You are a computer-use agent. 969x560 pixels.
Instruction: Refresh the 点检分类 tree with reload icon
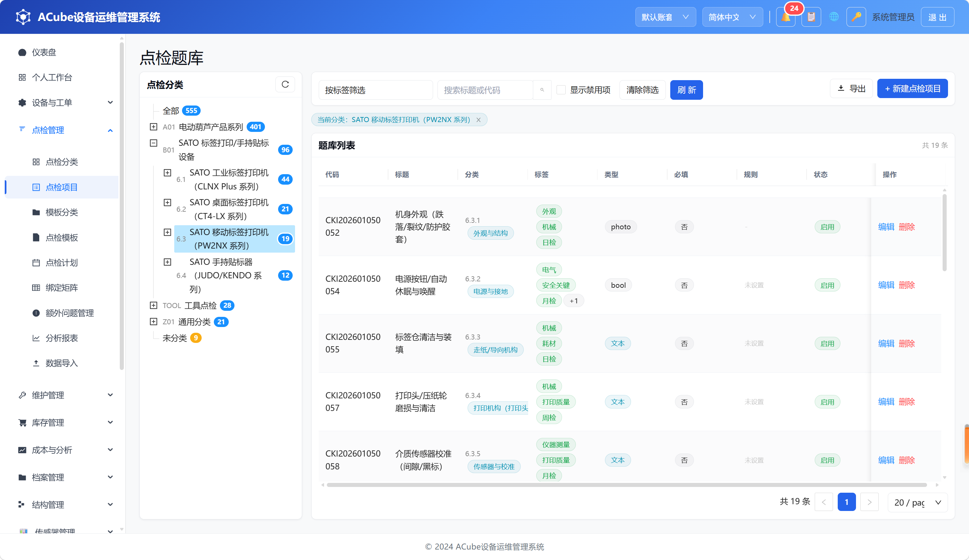(285, 84)
